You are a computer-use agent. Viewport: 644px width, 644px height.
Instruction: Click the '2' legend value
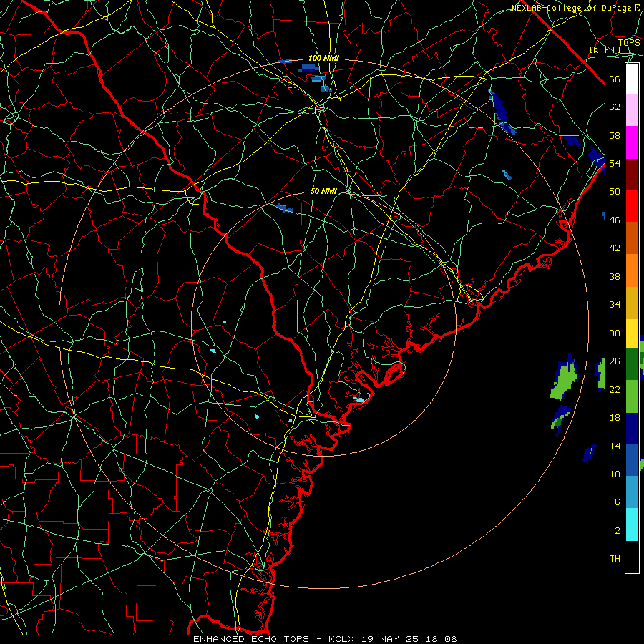click(618, 531)
